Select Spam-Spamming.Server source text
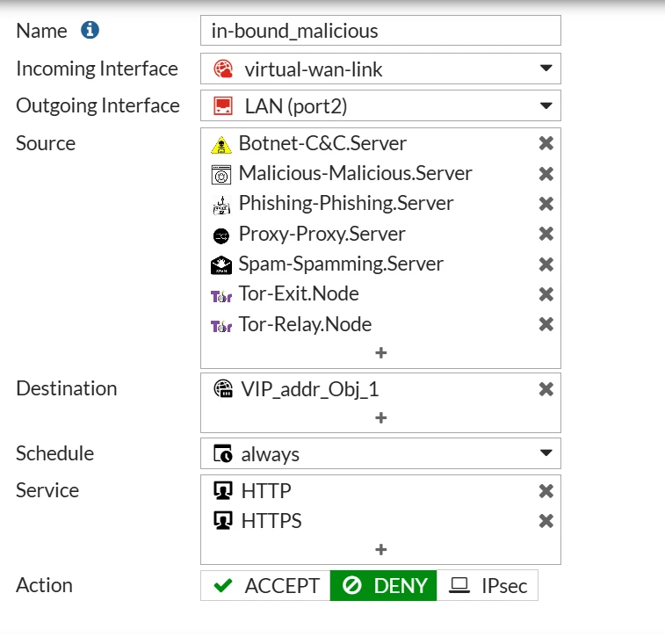Image resolution: width=665 pixels, height=644 pixels. click(341, 264)
